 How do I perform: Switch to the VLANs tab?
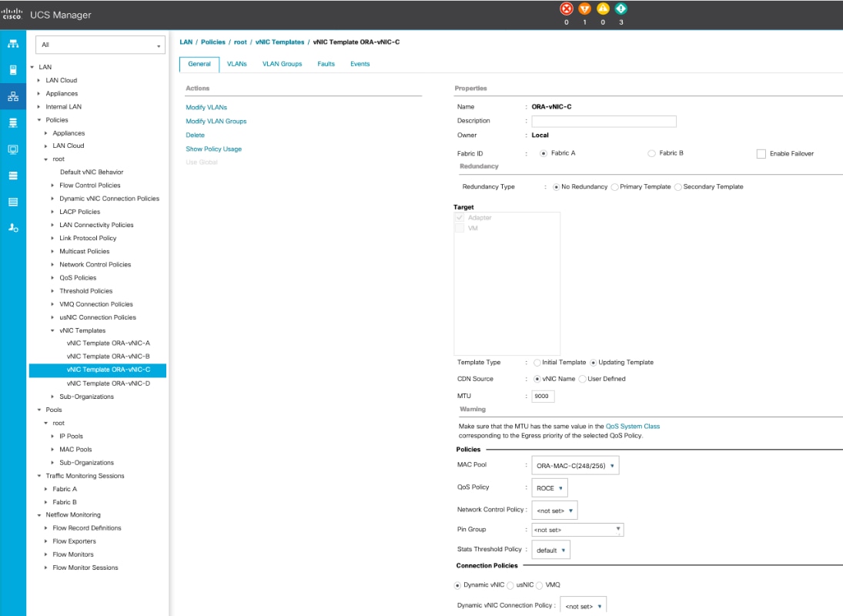(x=236, y=64)
